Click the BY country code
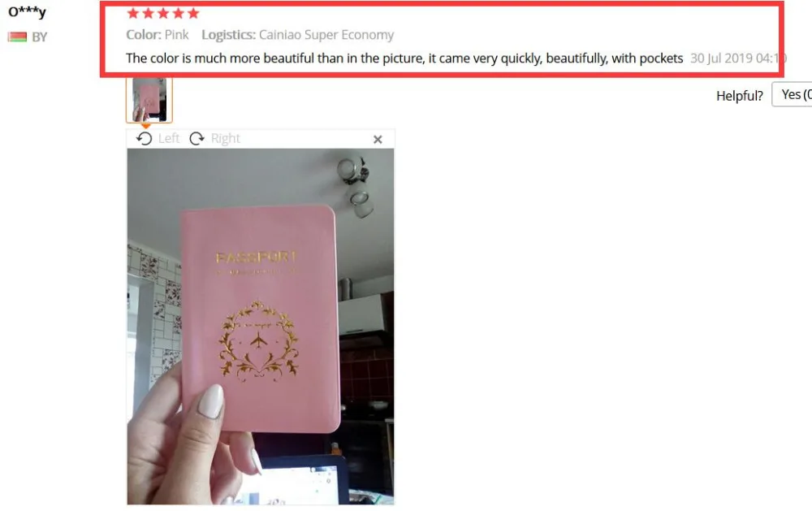This screenshot has width=812, height=511. (39, 37)
